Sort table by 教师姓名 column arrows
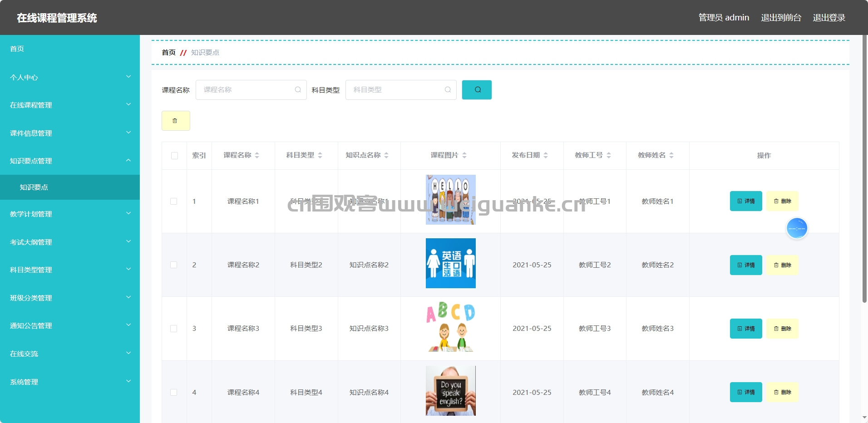This screenshot has width=868, height=423. [x=671, y=155]
